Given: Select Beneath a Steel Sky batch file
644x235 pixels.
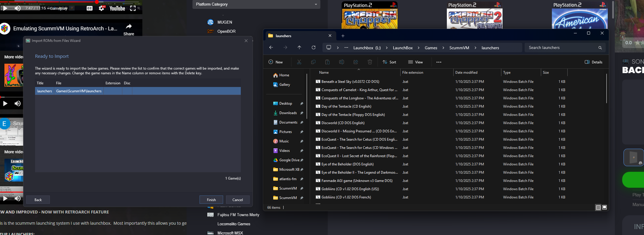Looking at the screenshot, I should (350, 82).
